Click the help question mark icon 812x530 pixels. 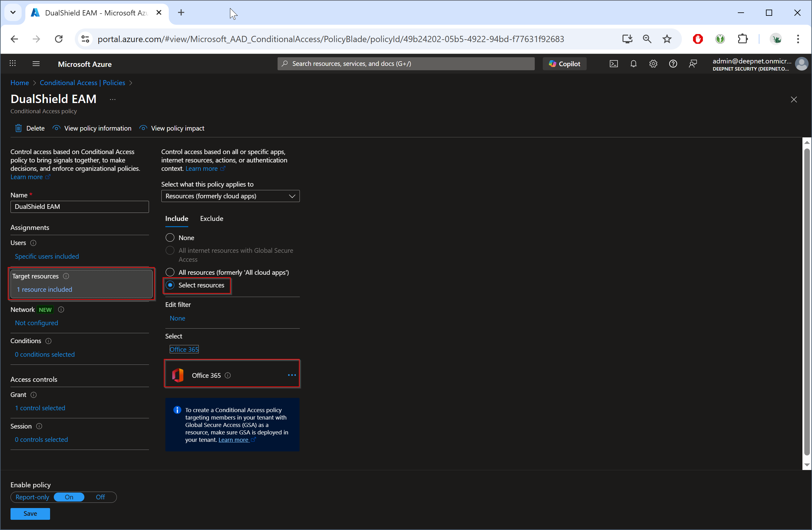pyautogui.click(x=673, y=64)
